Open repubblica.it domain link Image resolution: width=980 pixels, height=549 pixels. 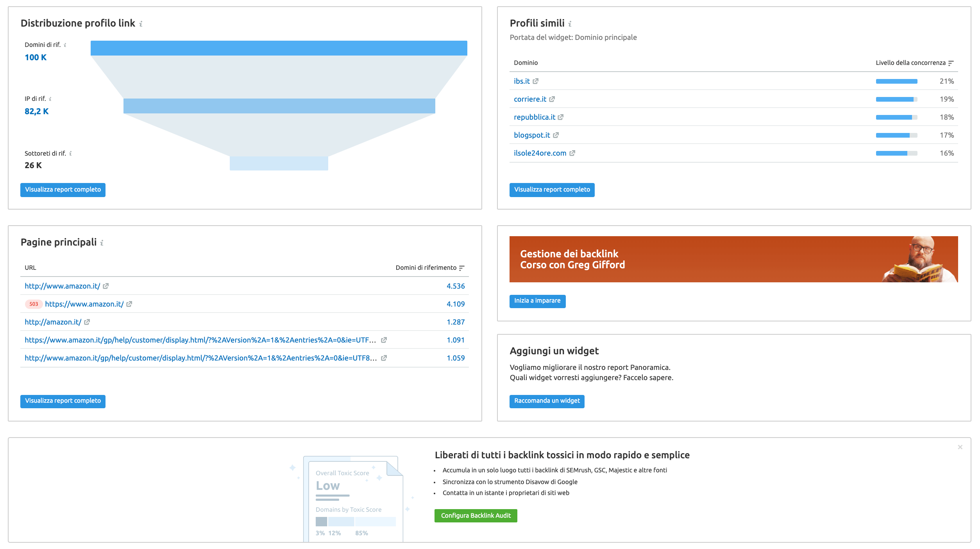tap(535, 117)
